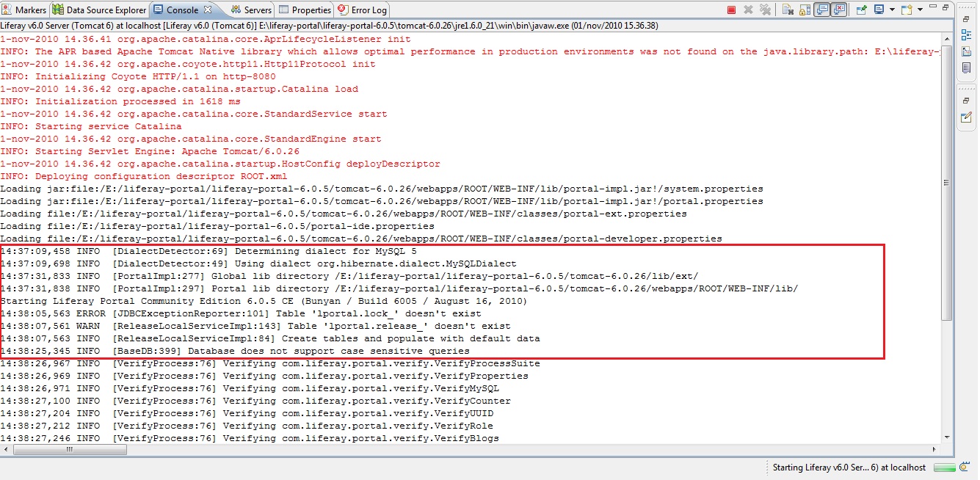Click the 'Starting Liferay v6.0 Ser...' status text
Image resolution: width=980 pixels, height=480 pixels.
(x=849, y=468)
